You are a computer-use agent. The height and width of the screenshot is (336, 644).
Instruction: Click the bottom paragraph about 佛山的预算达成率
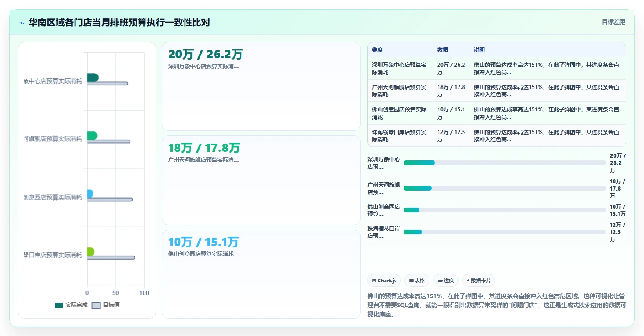coord(497,305)
